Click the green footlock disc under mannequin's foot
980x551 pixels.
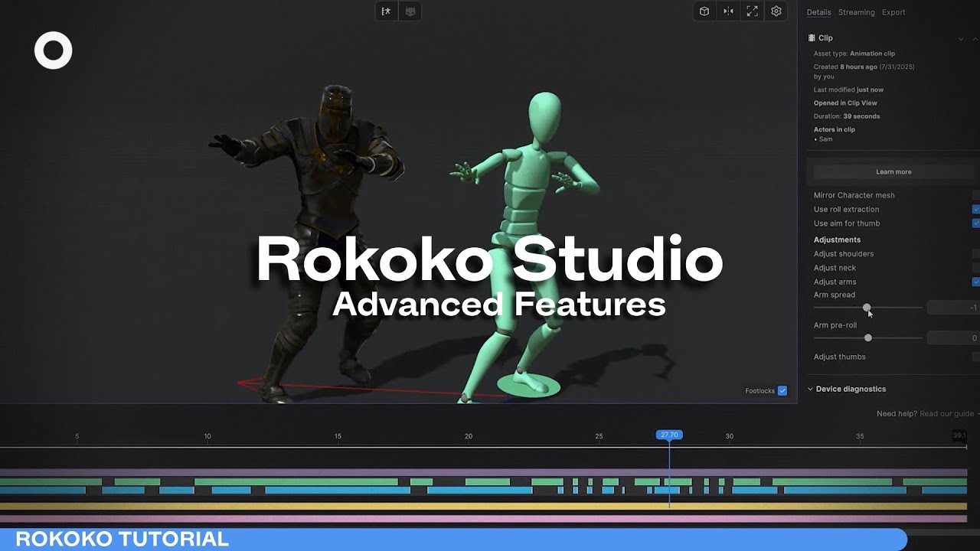[529, 386]
